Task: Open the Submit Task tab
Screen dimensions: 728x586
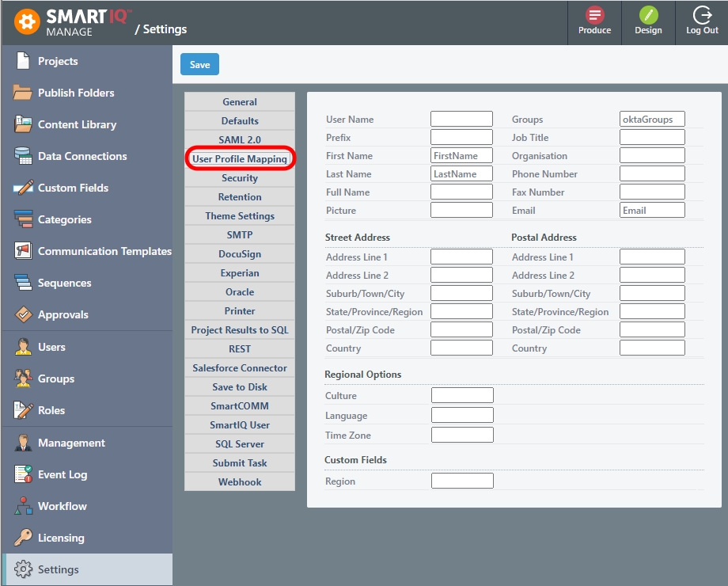Action: 240,463
